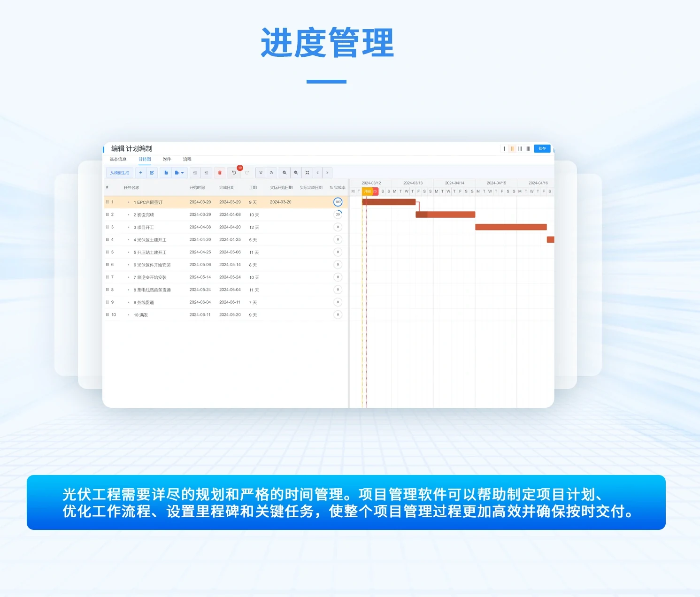
Task: Click the add task plus icon
Action: point(140,173)
